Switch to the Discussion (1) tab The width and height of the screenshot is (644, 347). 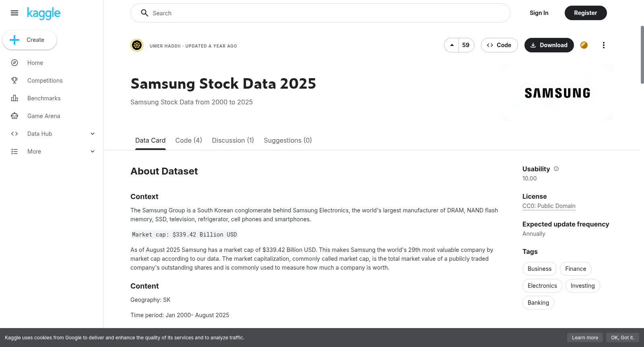tap(233, 140)
